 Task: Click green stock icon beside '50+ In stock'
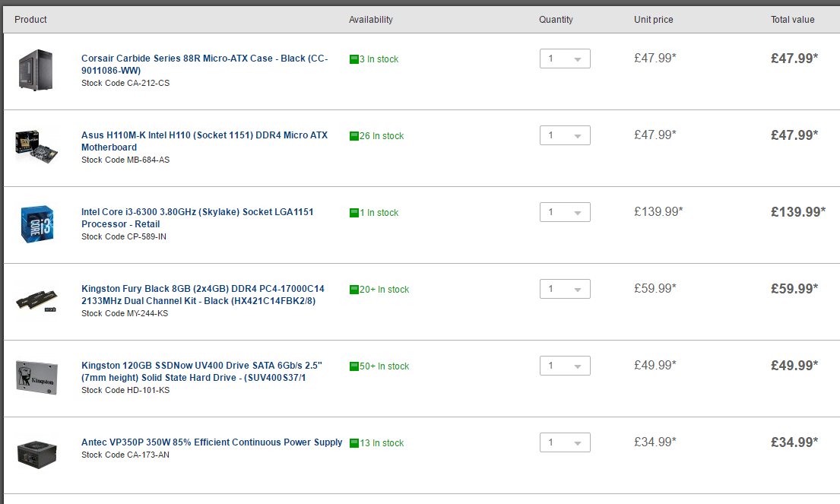click(x=353, y=366)
